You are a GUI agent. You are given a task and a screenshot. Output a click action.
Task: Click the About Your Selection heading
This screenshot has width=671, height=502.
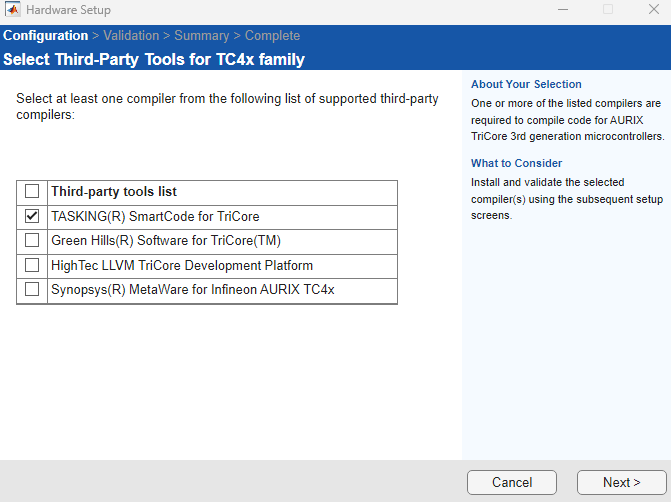click(526, 85)
